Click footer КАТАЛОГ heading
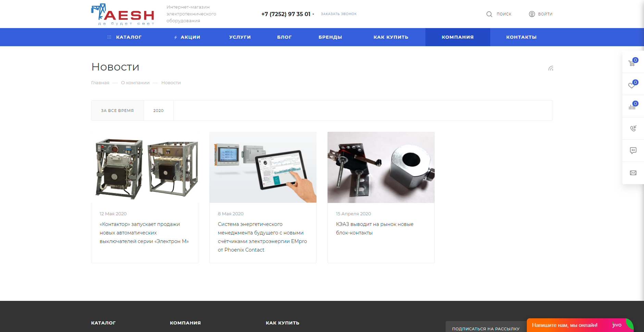Screen dimensions: 644x332 103,323
